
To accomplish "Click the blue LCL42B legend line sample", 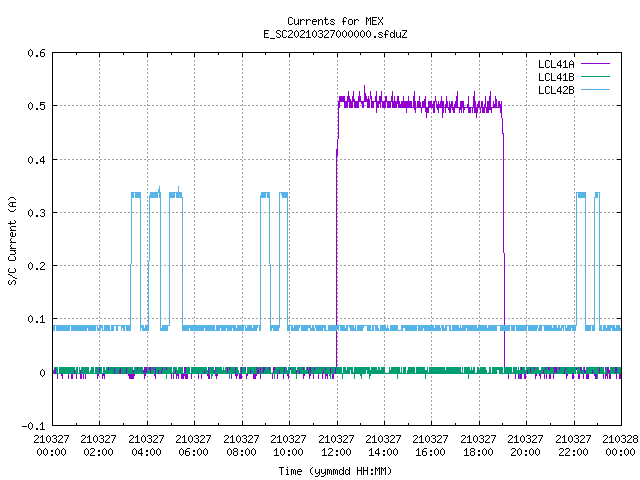I will tap(595, 89).
